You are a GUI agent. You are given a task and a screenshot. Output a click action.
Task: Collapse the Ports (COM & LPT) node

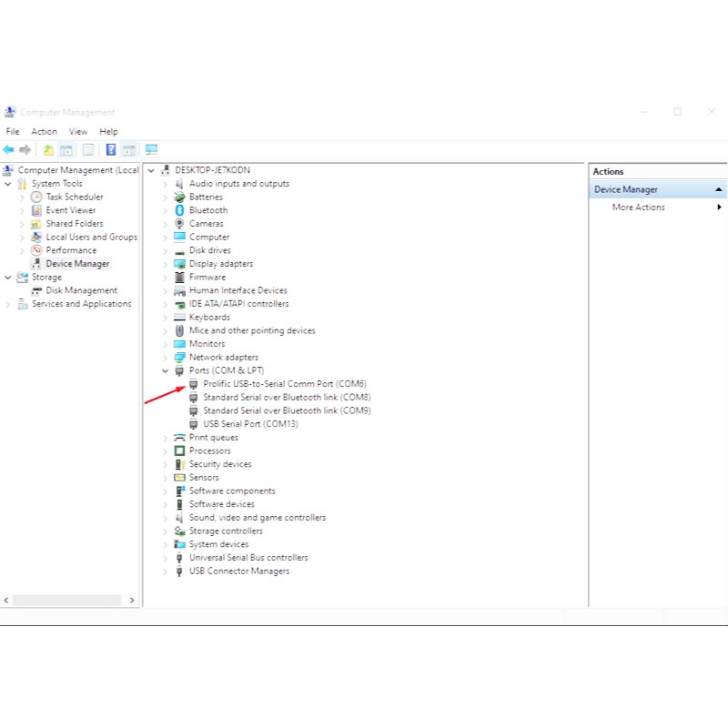pos(166,371)
